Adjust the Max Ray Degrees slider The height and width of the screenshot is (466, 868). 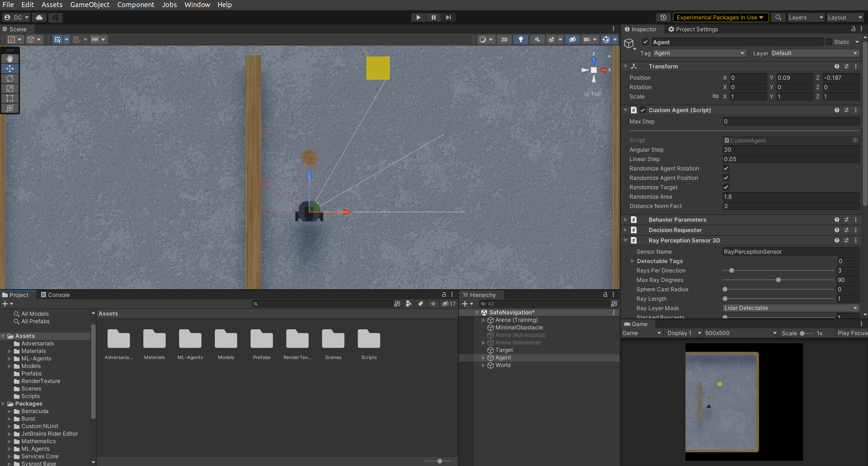(778, 280)
